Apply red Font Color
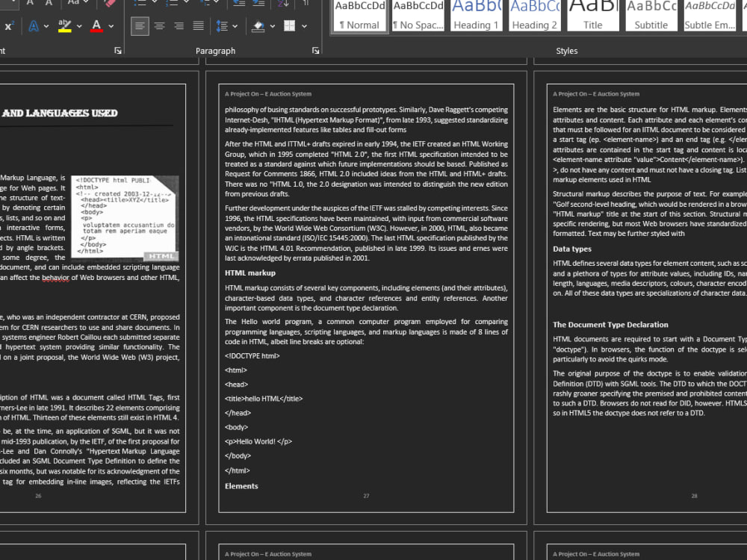This screenshot has width=747, height=560. tap(96, 26)
